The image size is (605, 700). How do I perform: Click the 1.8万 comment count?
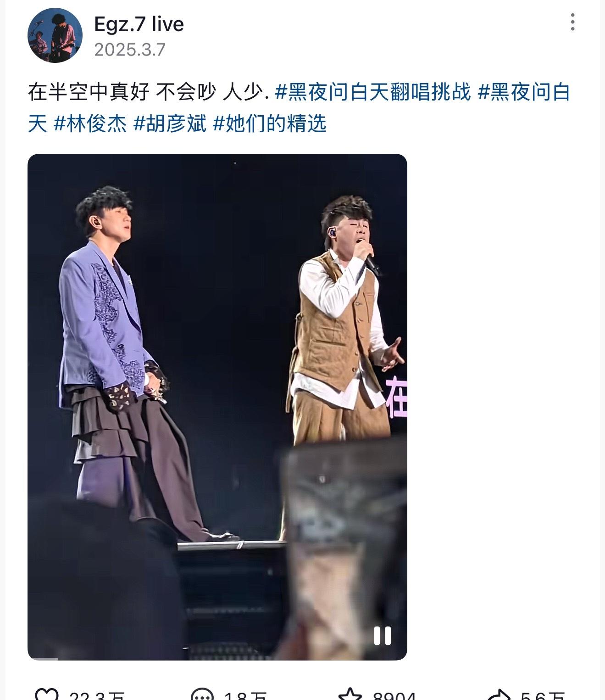click(x=244, y=695)
